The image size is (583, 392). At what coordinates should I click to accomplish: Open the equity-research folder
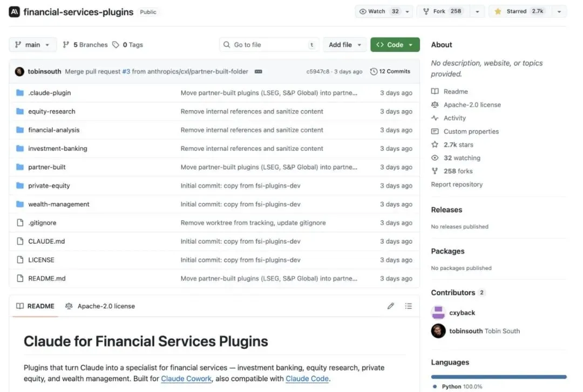click(x=52, y=112)
